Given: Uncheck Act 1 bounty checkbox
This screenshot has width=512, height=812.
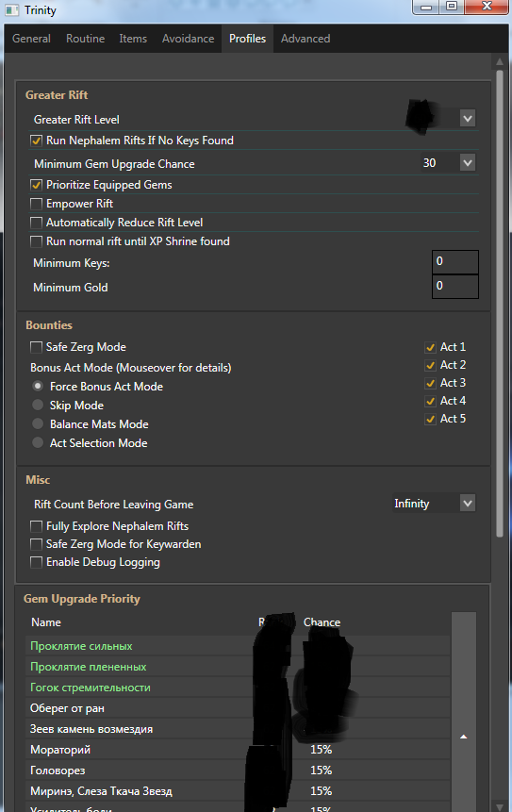Looking at the screenshot, I should point(430,347).
